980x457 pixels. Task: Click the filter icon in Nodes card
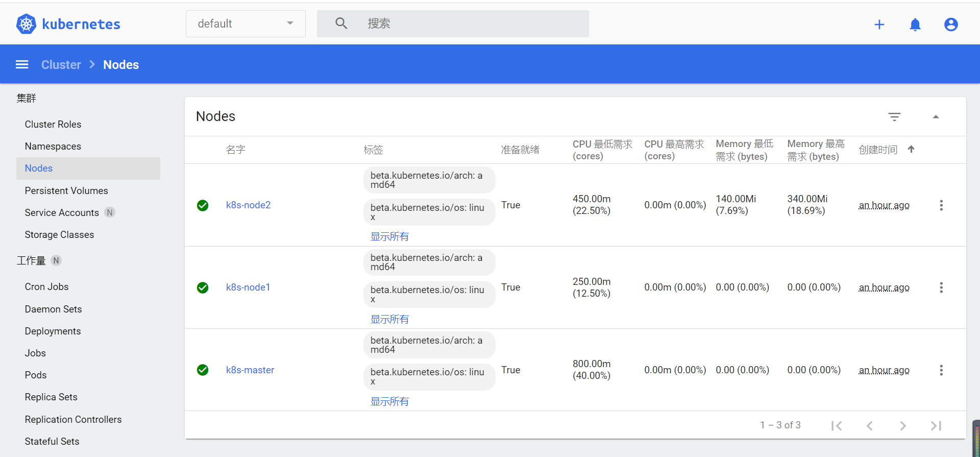[x=894, y=117]
